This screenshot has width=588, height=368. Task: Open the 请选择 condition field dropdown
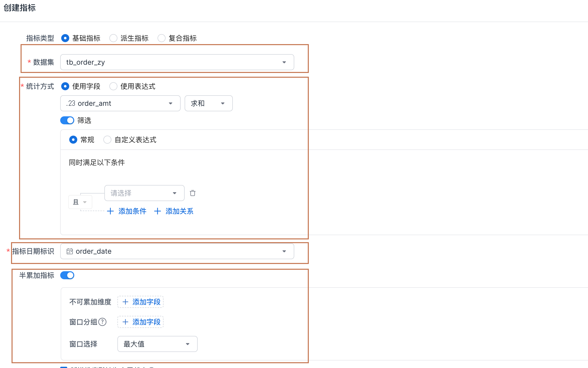(x=144, y=193)
